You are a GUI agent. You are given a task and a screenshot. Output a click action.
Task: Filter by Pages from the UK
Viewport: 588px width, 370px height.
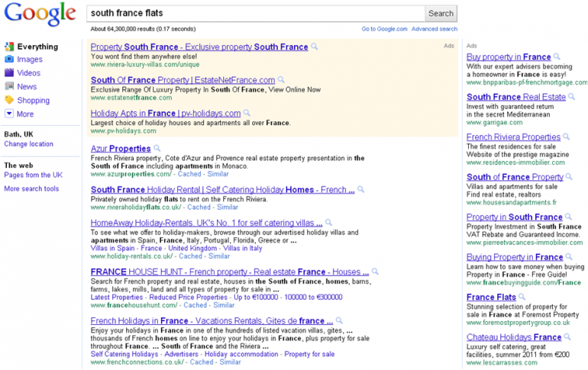click(x=34, y=175)
